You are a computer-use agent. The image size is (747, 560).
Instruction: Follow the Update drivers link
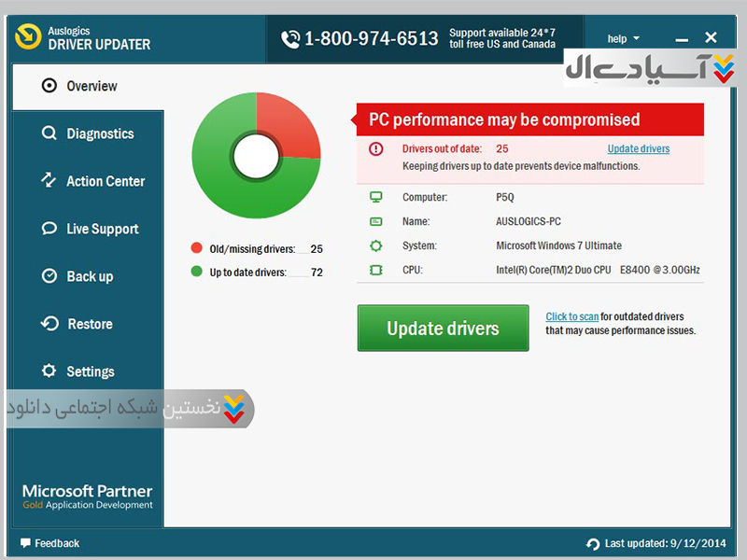(x=638, y=149)
